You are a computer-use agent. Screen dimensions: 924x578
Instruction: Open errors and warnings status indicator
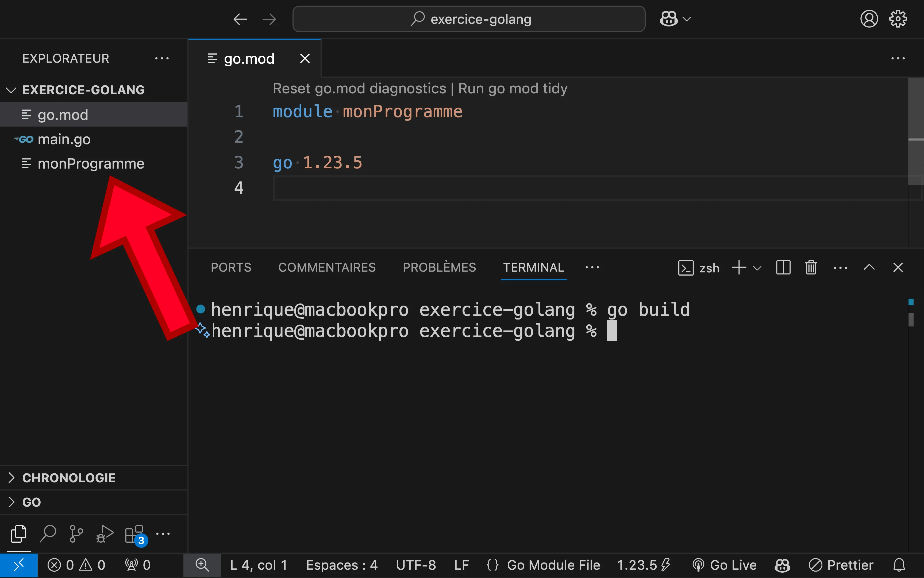coord(76,565)
